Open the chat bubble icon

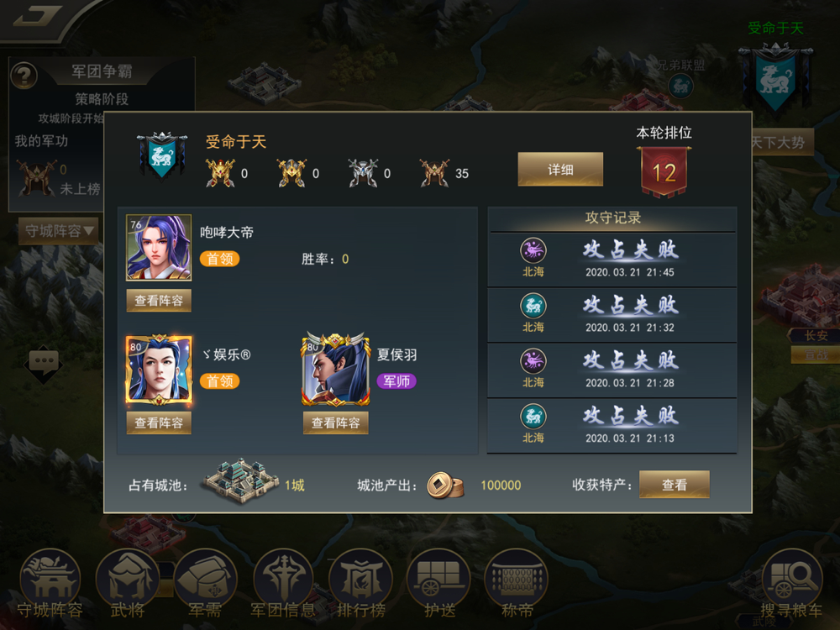44,363
